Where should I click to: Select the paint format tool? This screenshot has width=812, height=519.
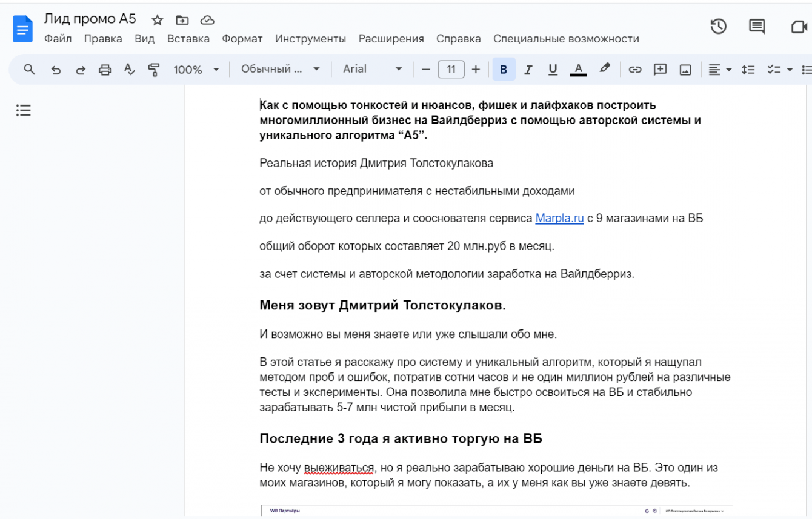[x=154, y=70]
